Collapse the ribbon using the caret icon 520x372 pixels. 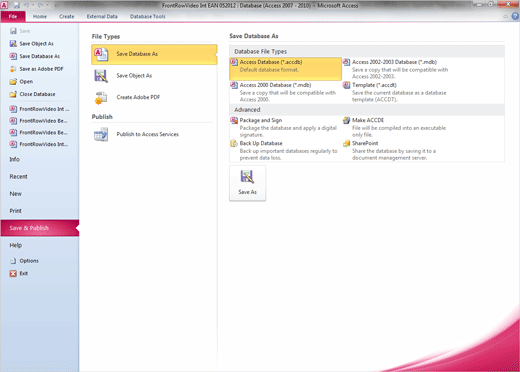click(x=505, y=16)
